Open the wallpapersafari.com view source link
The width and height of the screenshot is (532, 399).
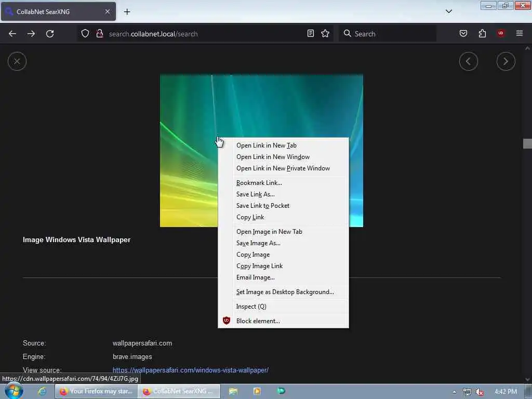pos(190,370)
